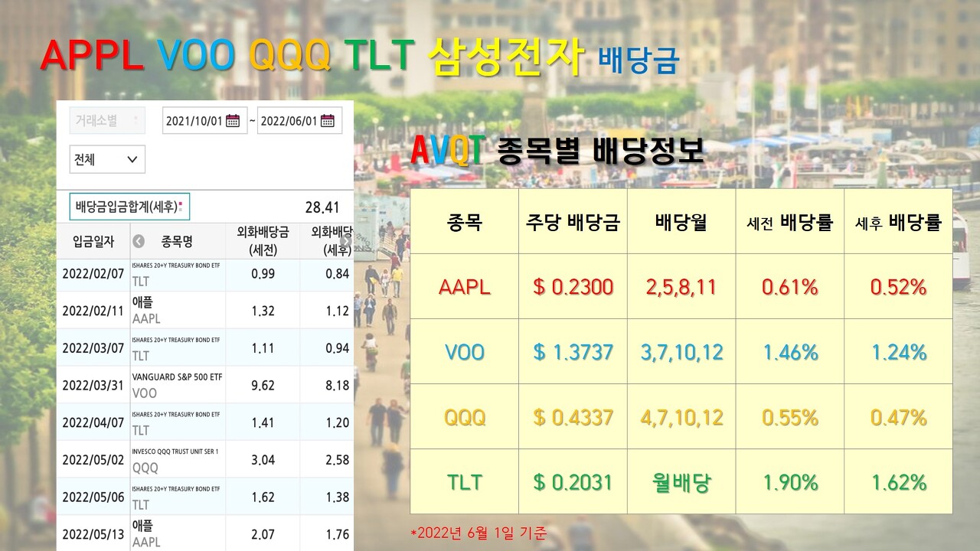Viewport: 980px width, 551px height.
Task: Select 배당금입금합계(세후) label box
Action: pos(129,207)
